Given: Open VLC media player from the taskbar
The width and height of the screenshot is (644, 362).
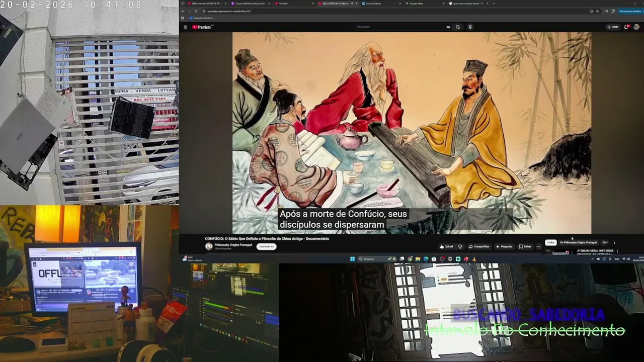Looking at the screenshot, I should 474,259.
